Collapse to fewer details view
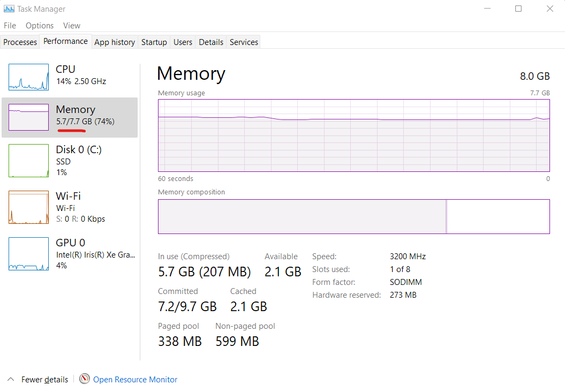565x392 pixels. coord(44,379)
